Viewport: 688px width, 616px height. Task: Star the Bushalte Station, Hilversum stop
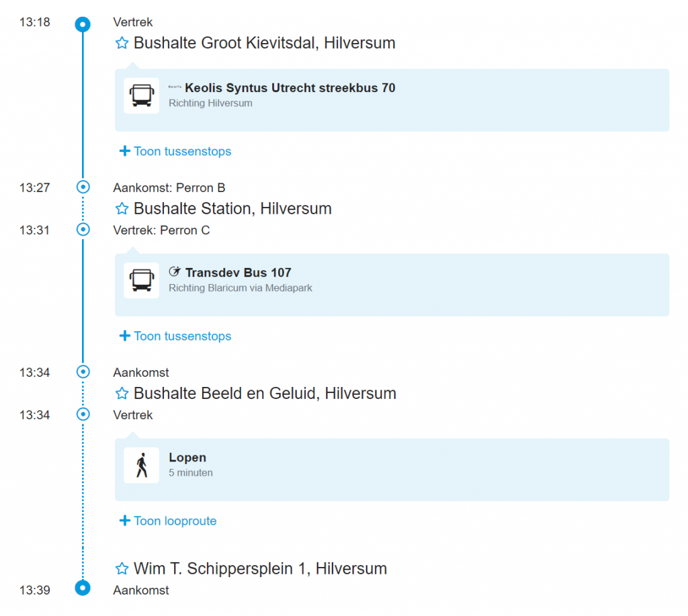(x=122, y=209)
